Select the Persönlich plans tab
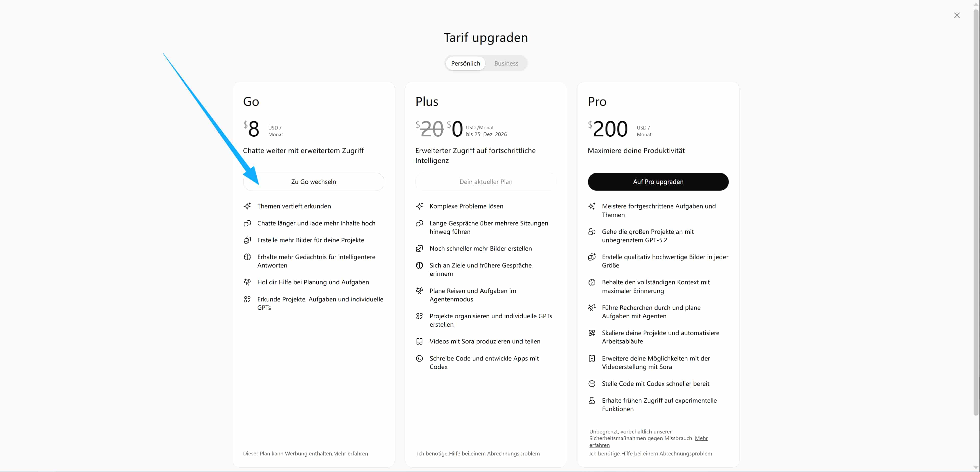 tap(465, 63)
